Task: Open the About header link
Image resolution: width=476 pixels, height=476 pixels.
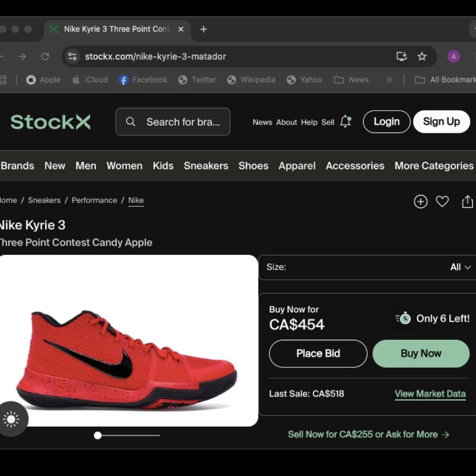Action: click(x=286, y=122)
